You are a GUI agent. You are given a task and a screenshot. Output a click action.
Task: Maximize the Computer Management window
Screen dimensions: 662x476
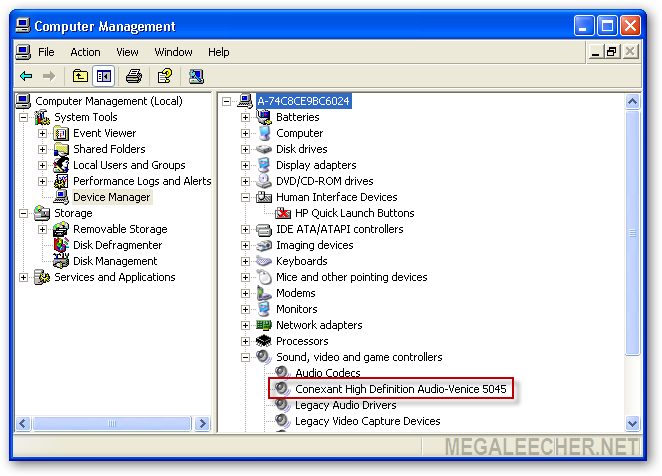click(607, 26)
